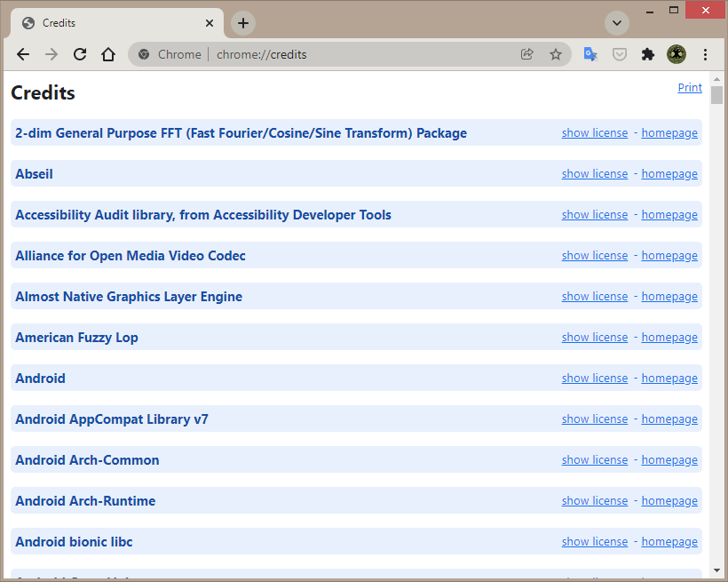Open Android AppCompat Library v7 homepage

669,419
